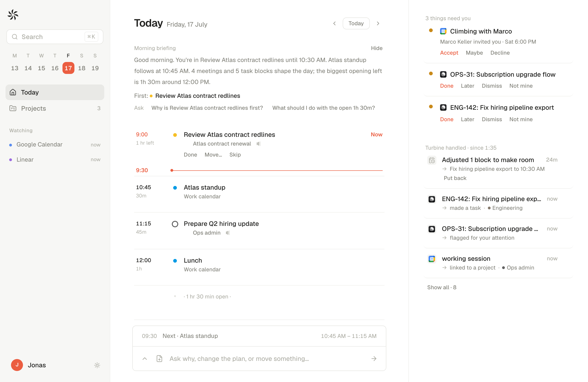Screen dimensions: 588x382
Task: Click the search magnifier icon
Action: point(15,37)
